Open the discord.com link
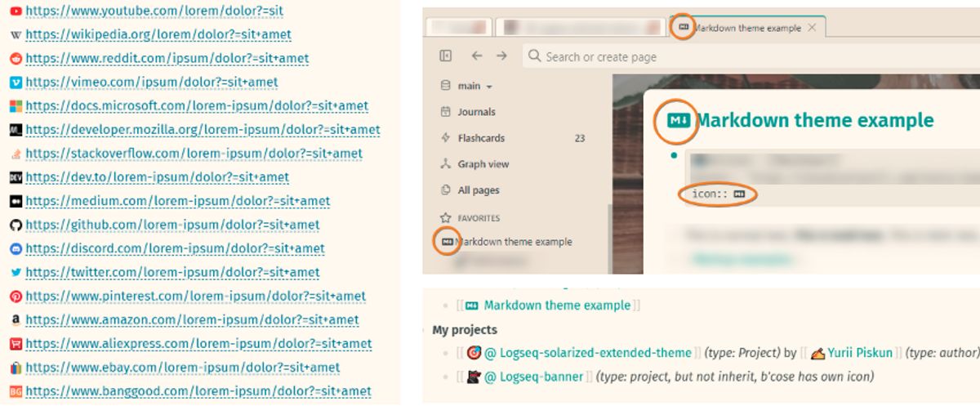 [x=175, y=248]
